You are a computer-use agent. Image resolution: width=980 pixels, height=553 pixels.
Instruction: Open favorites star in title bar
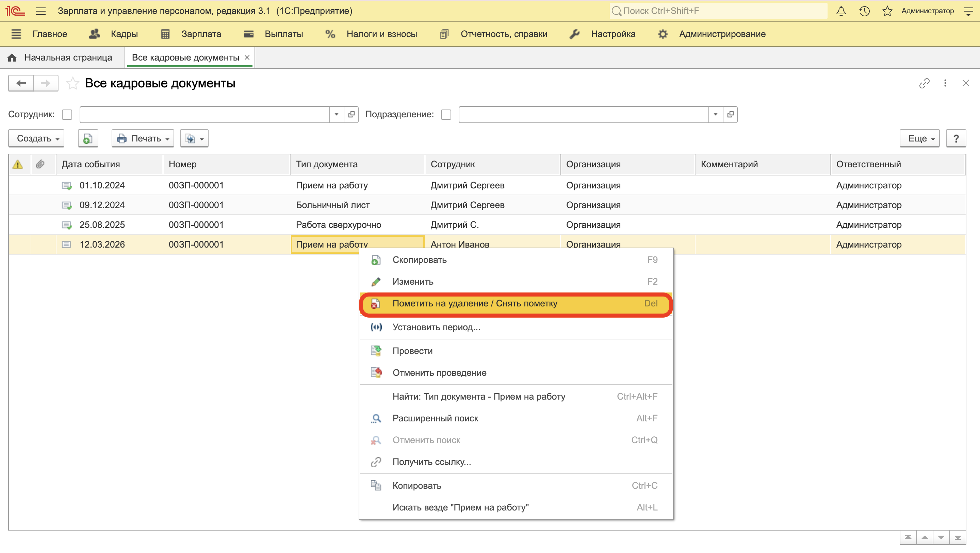click(x=887, y=11)
